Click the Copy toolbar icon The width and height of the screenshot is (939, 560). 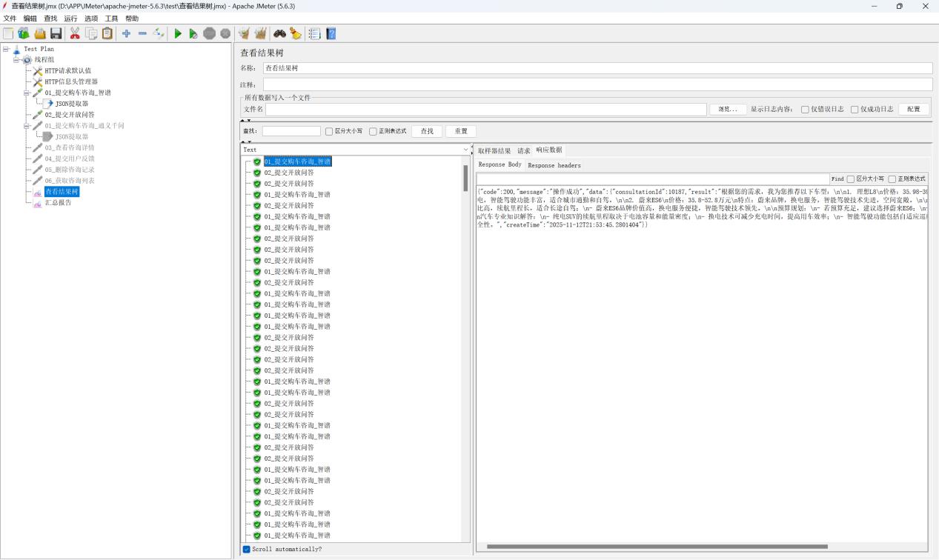[91, 33]
